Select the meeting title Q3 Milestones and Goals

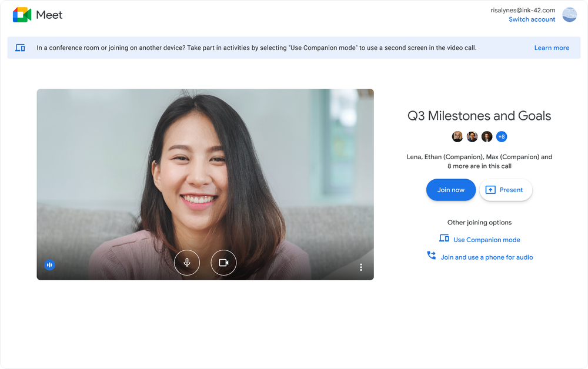pyautogui.click(x=479, y=116)
